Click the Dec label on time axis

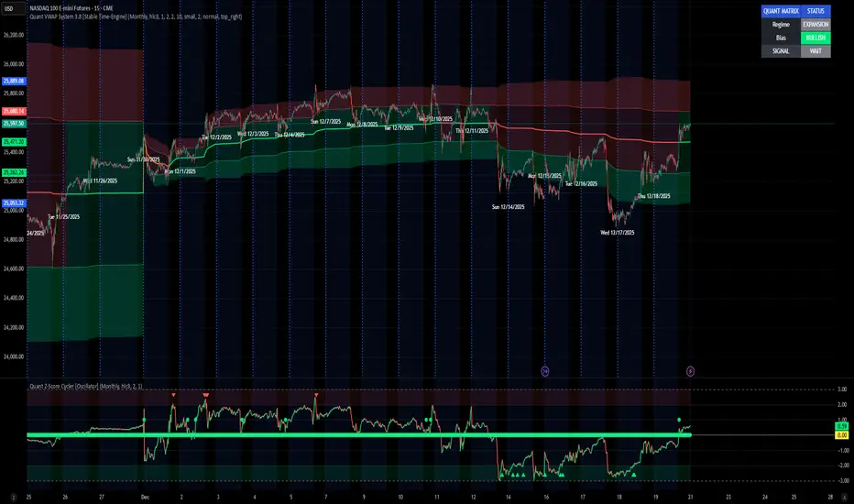pos(145,497)
